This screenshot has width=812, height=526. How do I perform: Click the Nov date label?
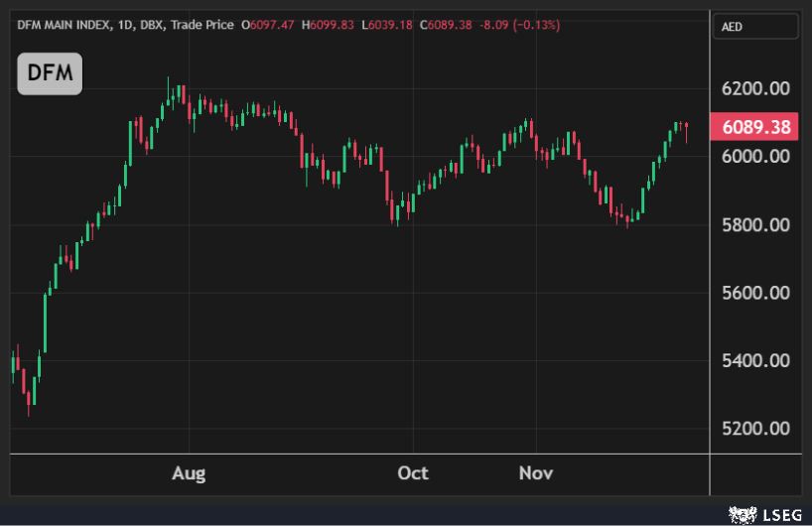click(x=536, y=472)
